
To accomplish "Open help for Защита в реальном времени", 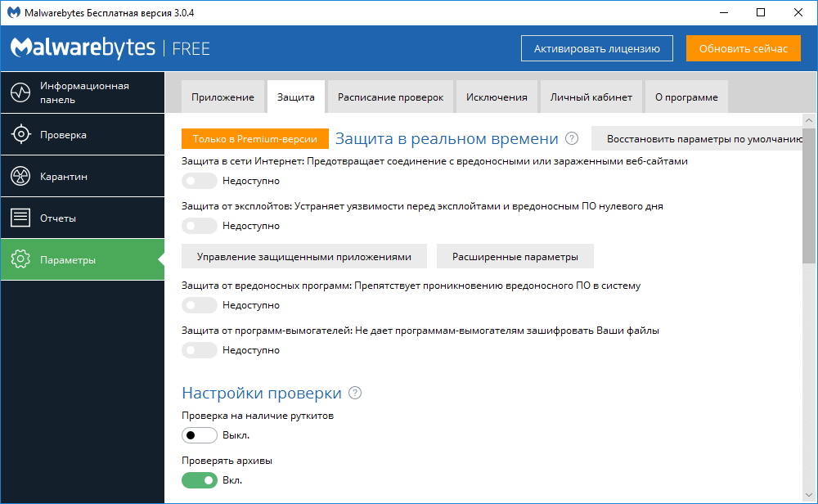I will pos(572,138).
